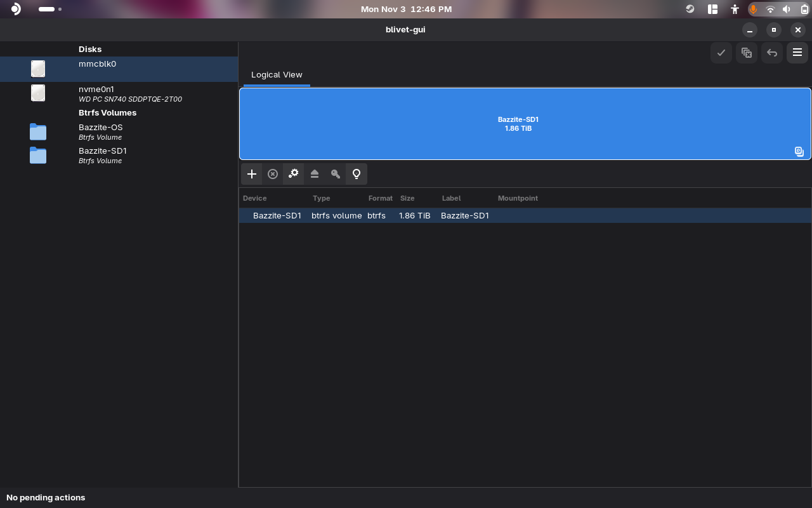
Task: Click the "1.86 TiB" size cell in table
Action: coord(415,216)
